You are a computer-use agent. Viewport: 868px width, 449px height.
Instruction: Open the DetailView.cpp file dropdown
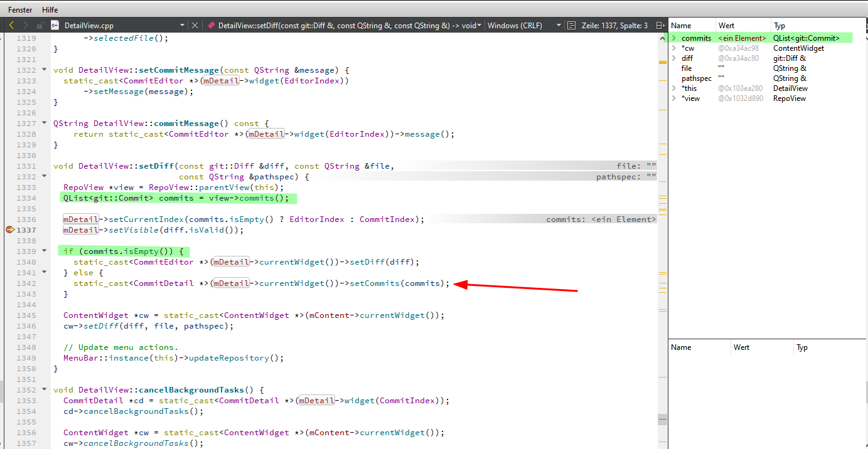(182, 26)
